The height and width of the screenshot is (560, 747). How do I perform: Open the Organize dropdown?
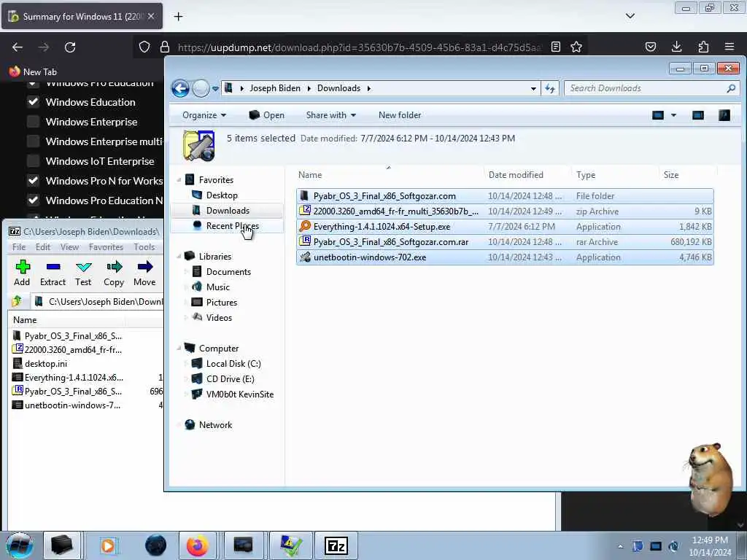tap(204, 115)
